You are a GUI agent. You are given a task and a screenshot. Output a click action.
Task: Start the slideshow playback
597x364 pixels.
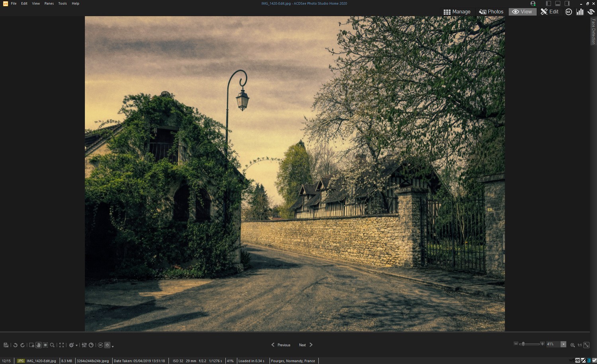(x=100, y=345)
